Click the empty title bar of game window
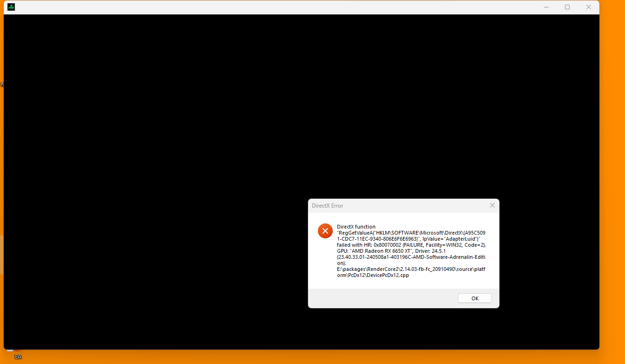This screenshot has height=364, width=625. coord(279,7)
